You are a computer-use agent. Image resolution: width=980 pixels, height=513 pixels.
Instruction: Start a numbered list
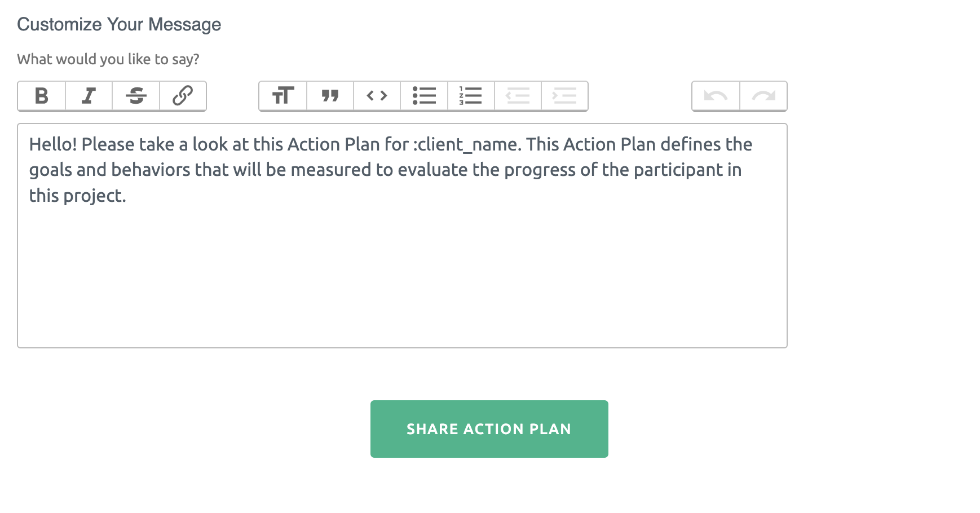click(471, 96)
